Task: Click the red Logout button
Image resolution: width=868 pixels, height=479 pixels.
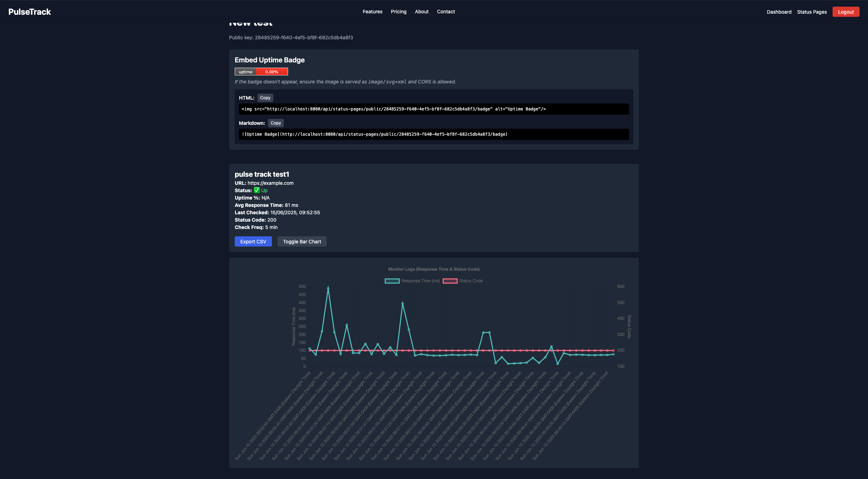Action: pyautogui.click(x=846, y=12)
